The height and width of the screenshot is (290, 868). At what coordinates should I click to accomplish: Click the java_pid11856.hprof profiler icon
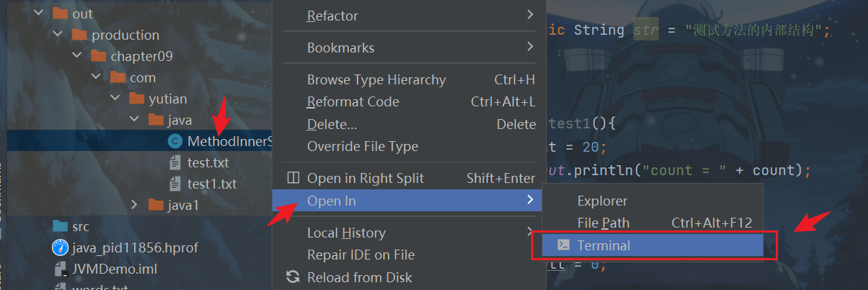60,248
